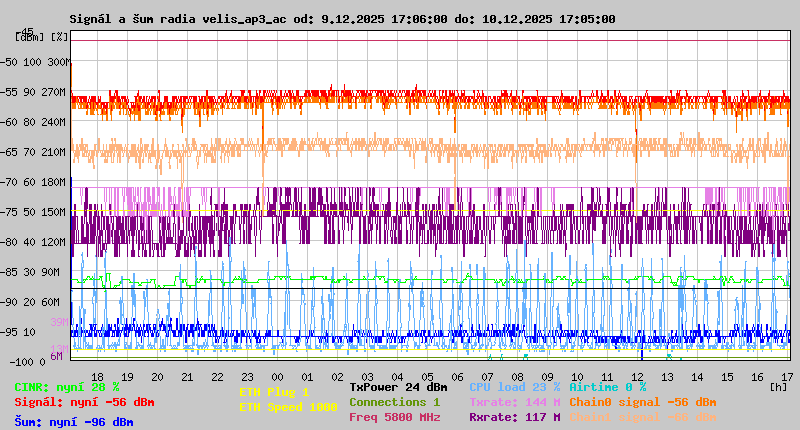800x430 pixels.
Task: Click the 00 hour mark on time axis
Action: tap(278, 376)
